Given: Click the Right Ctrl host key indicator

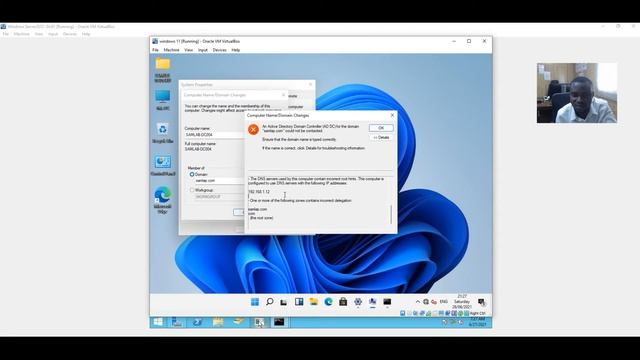Looking at the screenshot, I should point(477,313).
